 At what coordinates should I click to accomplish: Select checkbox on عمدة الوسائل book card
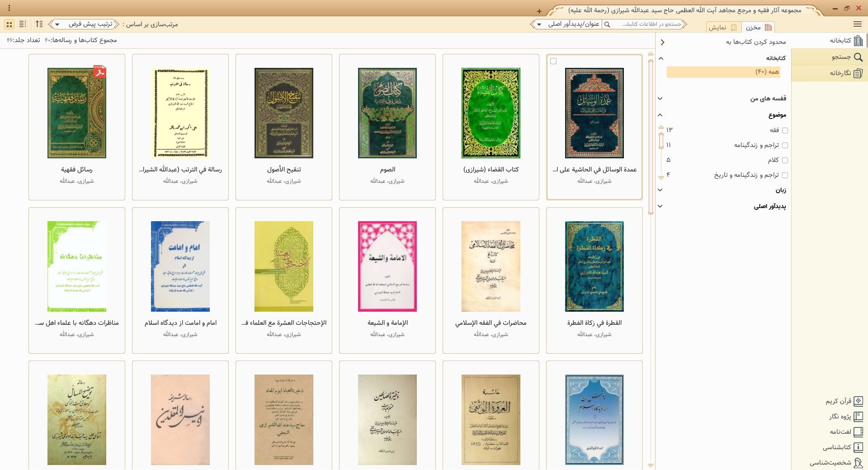pyautogui.click(x=553, y=61)
